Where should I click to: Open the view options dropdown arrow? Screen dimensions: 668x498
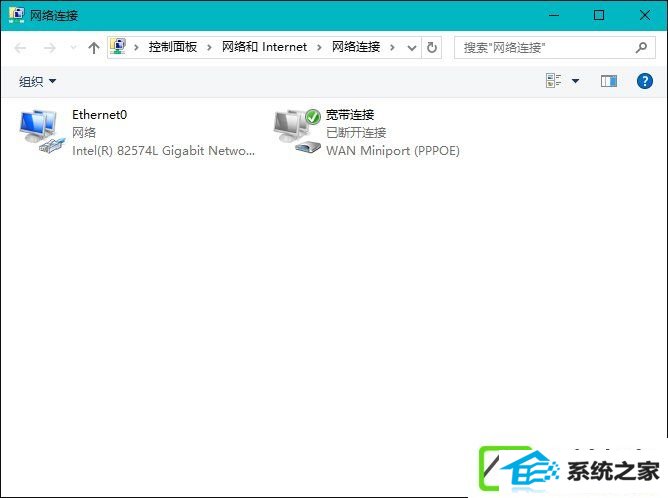point(575,81)
